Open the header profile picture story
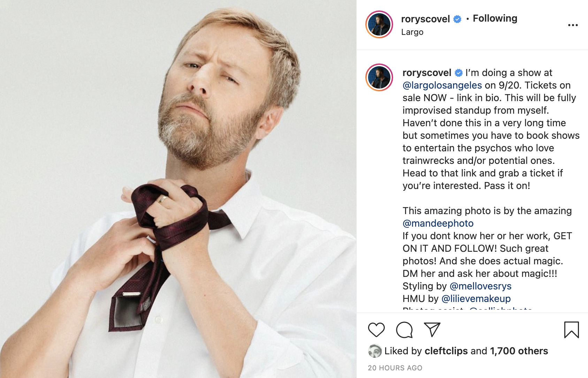The width and height of the screenshot is (588, 378). [379, 25]
